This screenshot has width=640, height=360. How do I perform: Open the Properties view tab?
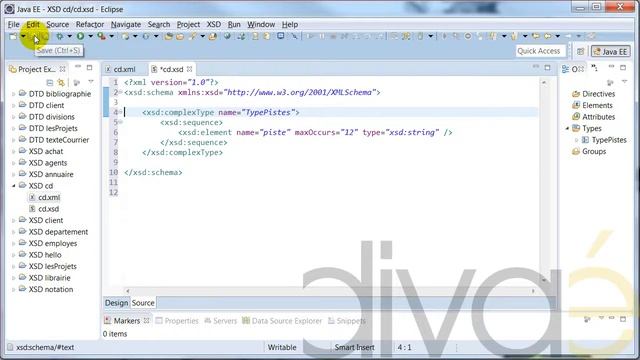tap(177, 321)
